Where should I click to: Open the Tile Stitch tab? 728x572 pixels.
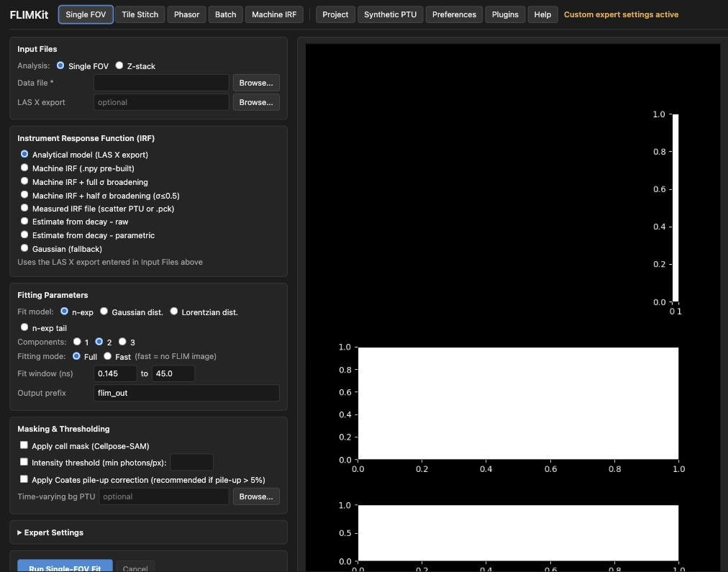[x=140, y=14]
